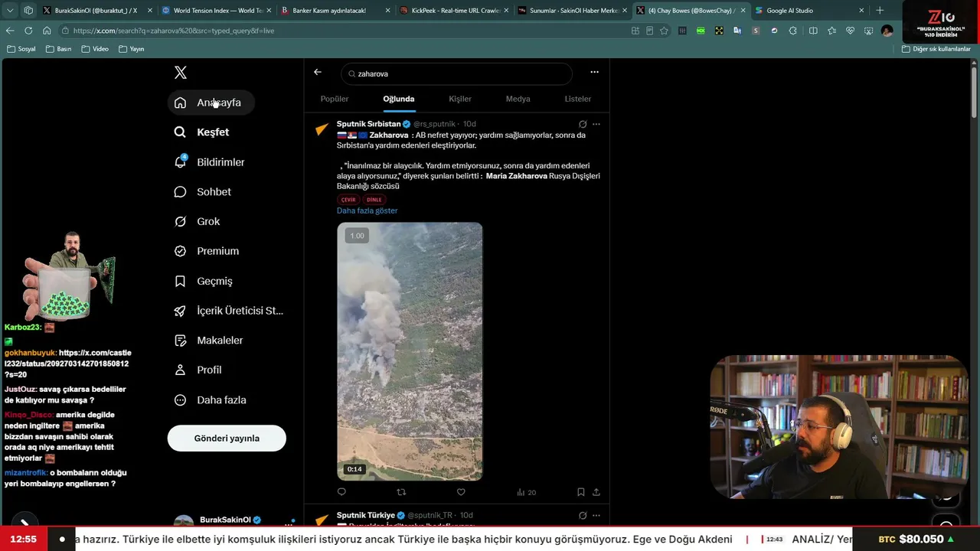
Task: Click the DİNLE listen button
Action: click(x=374, y=200)
